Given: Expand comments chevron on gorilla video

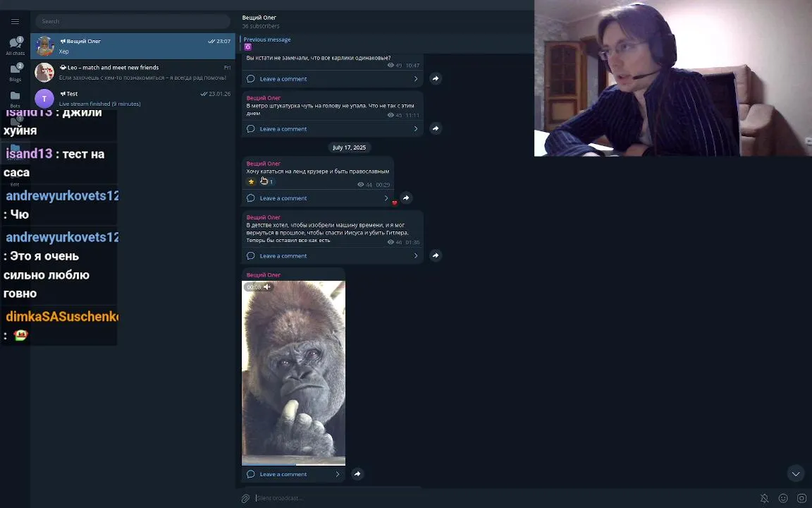Looking at the screenshot, I should [337, 474].
